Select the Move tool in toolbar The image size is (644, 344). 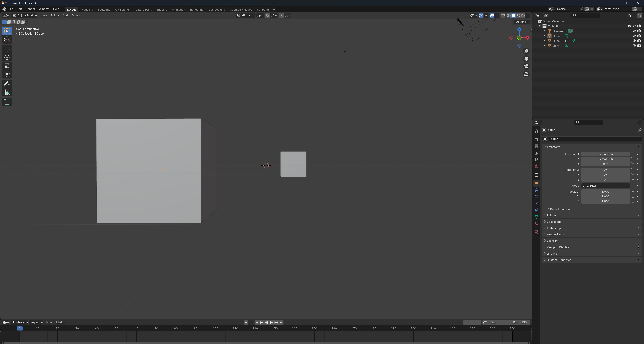[7, 49]
